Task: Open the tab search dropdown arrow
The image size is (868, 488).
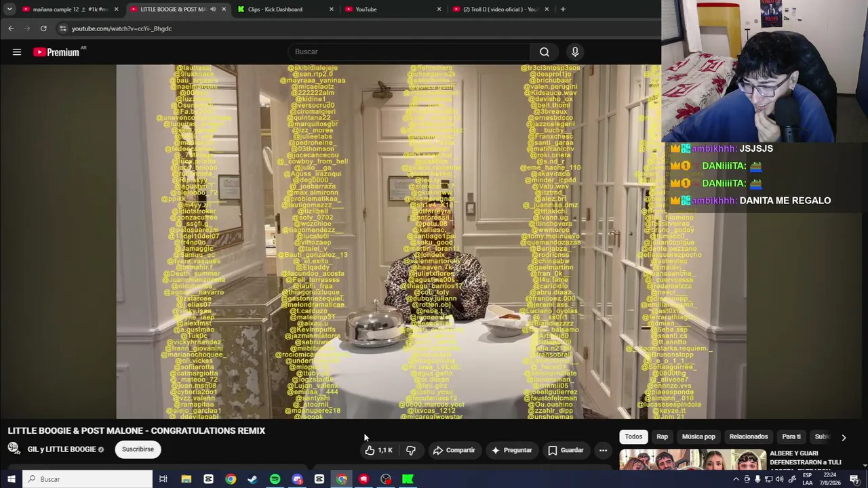Action: pos(9,9)
